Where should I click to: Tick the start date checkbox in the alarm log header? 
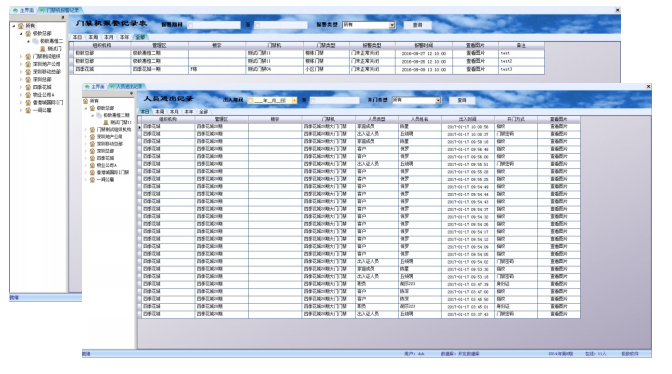pyautogui.click(x=190, y=25)
